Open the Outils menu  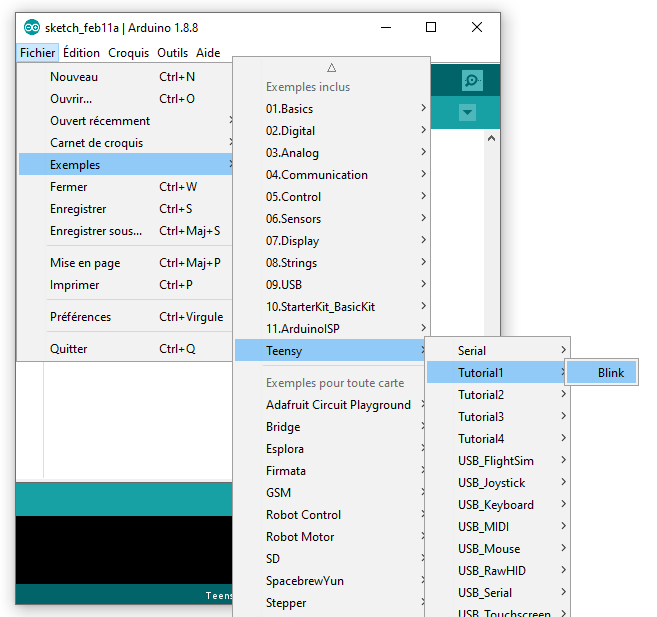172,53
